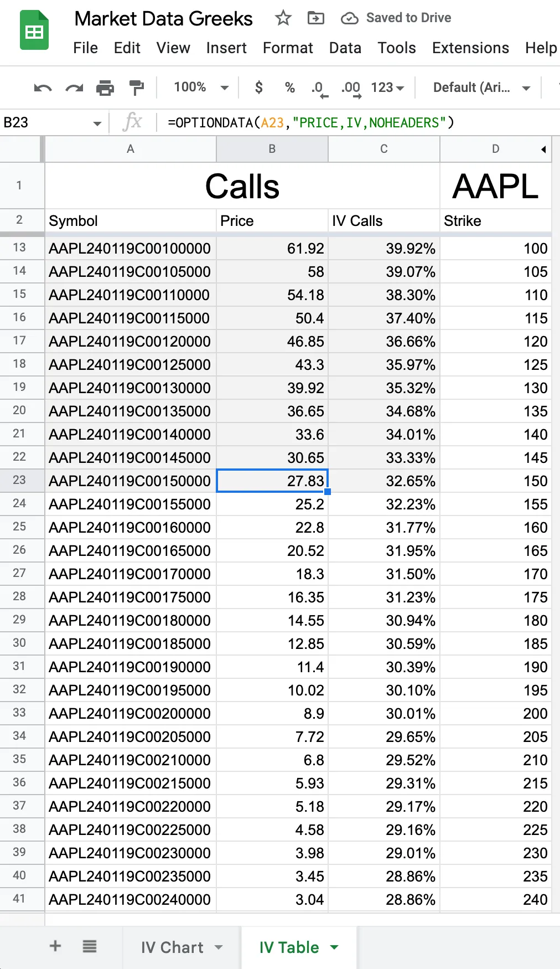
Task: Select the IV Calls header cell
Action: [383, 220]
